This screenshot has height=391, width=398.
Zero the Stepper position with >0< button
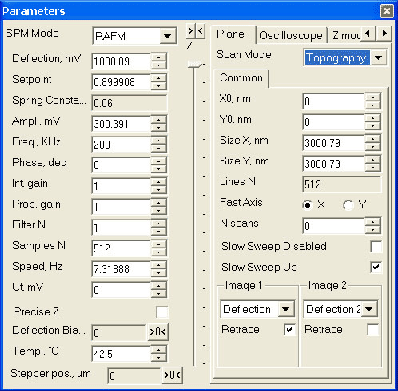[x=172, y=375]
